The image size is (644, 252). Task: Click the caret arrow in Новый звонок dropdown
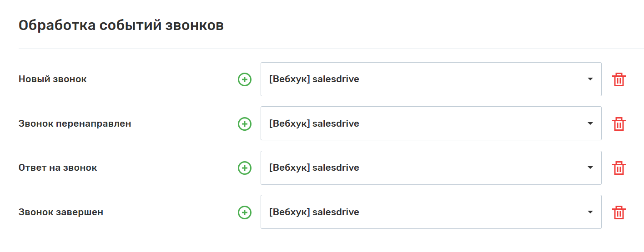click(590, 79)
